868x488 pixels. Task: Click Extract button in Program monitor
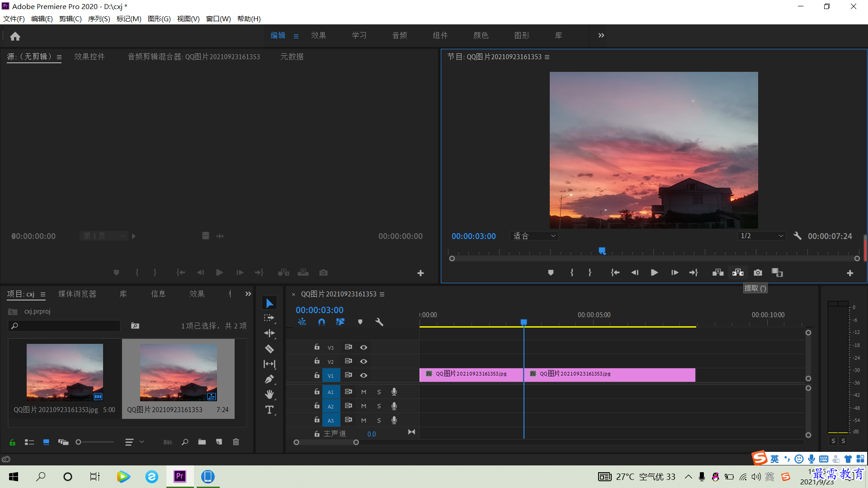[x=738, y=272]
